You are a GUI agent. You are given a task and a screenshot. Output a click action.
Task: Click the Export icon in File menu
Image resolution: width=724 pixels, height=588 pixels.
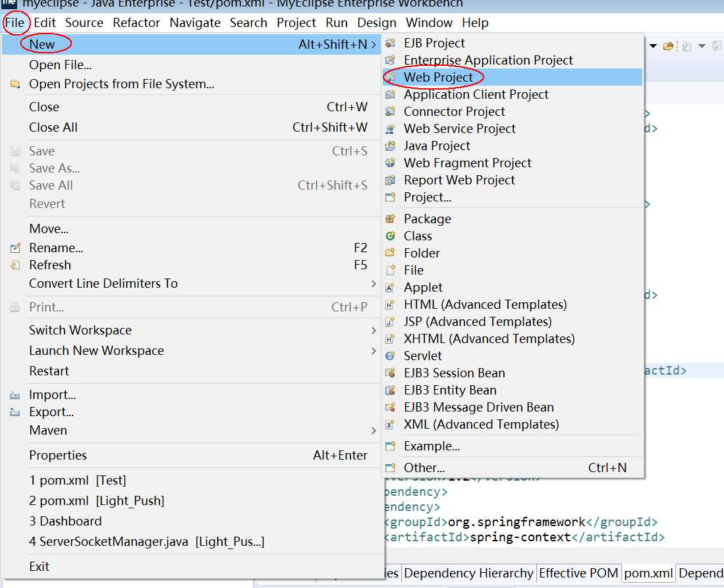15,412
